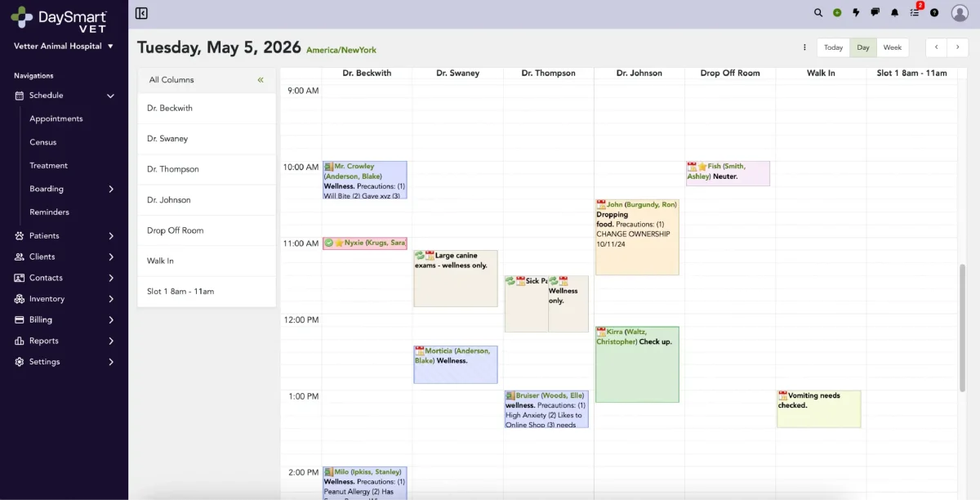This screenshot has height=500, width=980.
Task: Open the Kirra (Waltz, Christopher) check up
Action: pyautogui.click(x=637, y=364)
